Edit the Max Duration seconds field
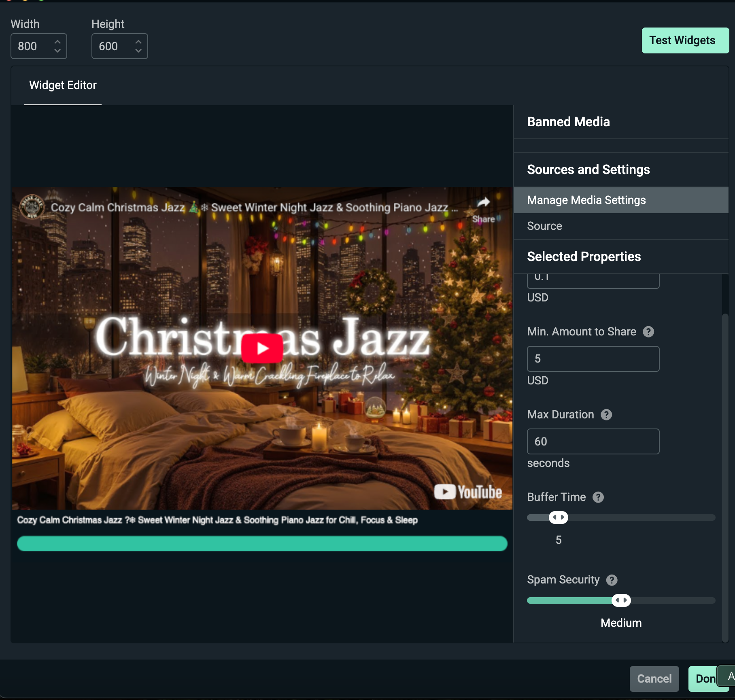Screen dimensions: 735x700 point(593,441)
